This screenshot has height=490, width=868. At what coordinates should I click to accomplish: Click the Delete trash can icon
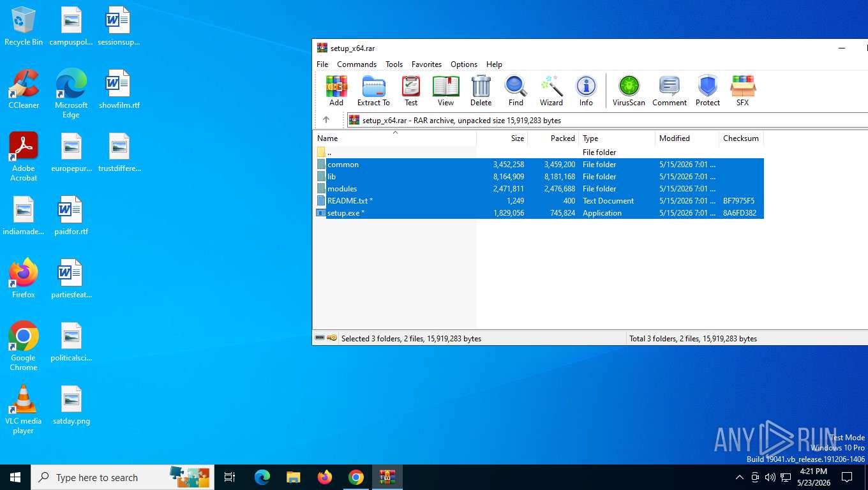tap(481, 91)
